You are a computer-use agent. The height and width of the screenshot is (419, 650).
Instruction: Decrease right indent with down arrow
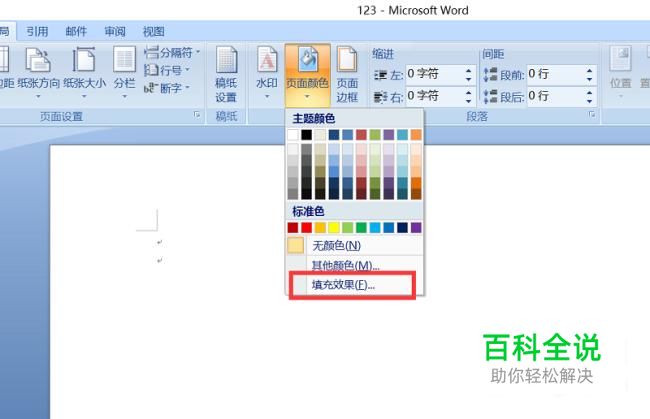click(x=468, y=101)
